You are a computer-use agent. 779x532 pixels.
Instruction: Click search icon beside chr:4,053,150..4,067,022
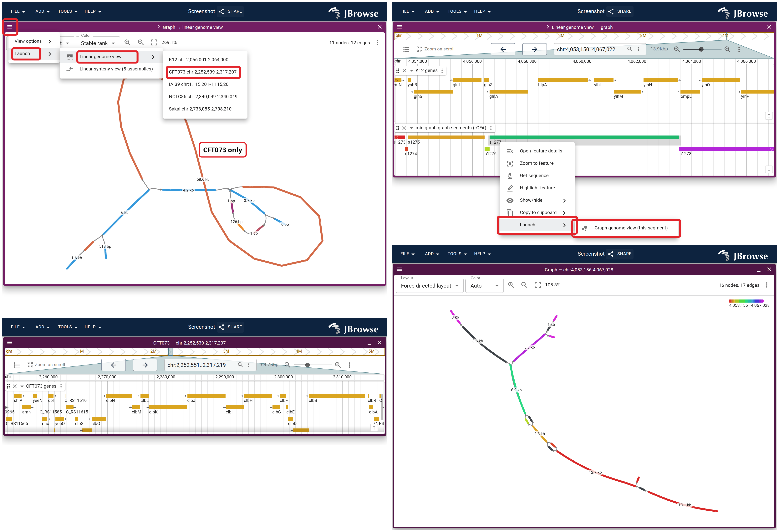(629, 49)
